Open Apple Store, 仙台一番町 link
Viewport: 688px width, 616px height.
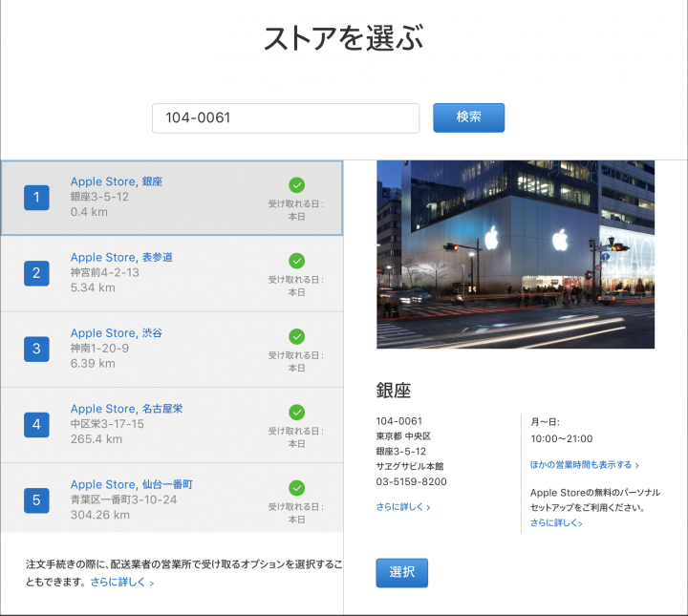pyautogui.click(x=132, y=484)
